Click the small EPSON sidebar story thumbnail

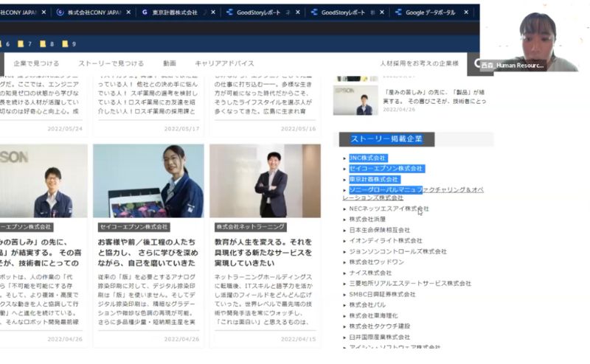pos(355,100)
